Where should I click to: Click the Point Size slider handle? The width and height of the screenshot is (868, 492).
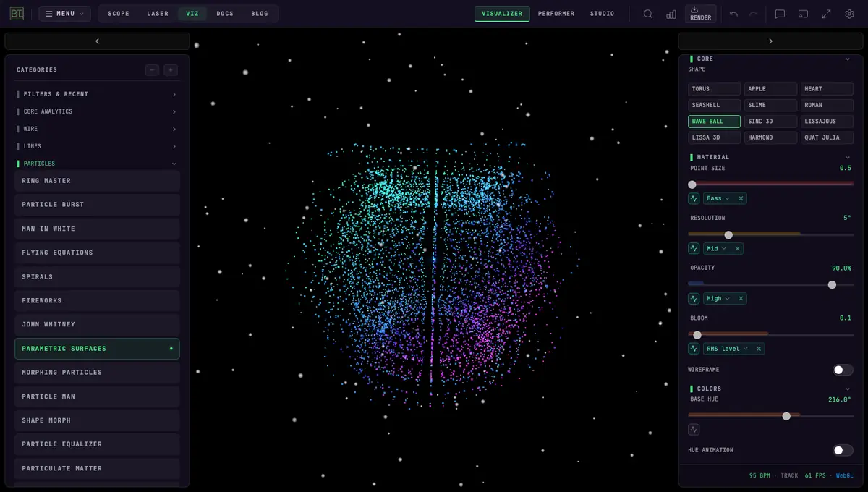coord(692,184)
